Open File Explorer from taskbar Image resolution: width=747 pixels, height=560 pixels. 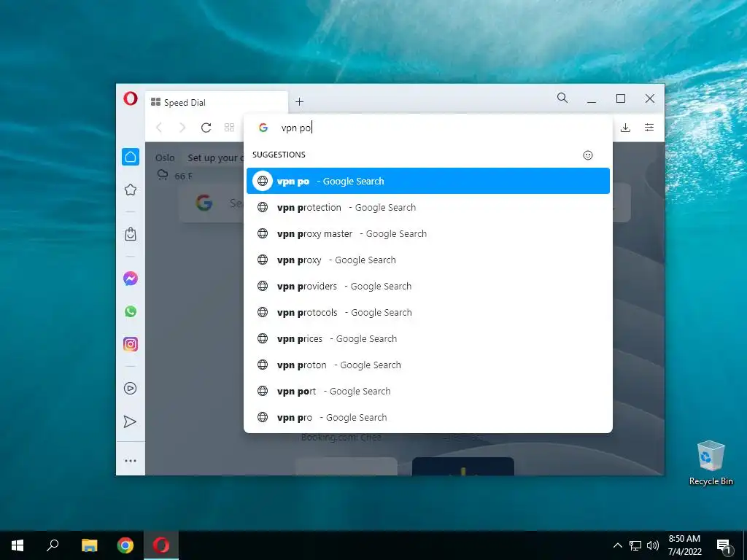click(x=89, y=545)
